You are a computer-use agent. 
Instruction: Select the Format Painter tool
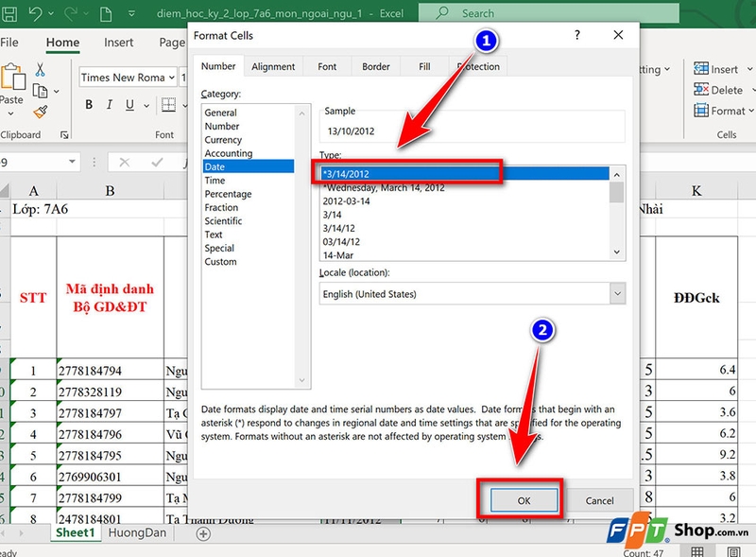[39, 111]
